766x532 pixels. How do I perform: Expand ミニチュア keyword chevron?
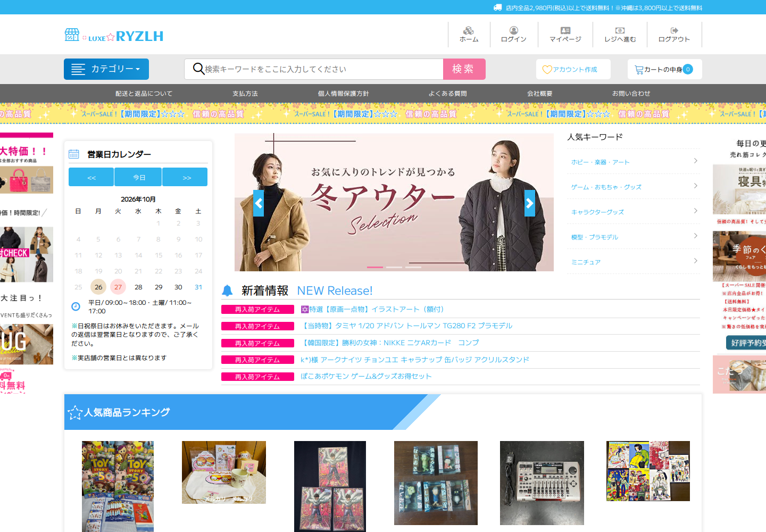click(x=695, y=261)
